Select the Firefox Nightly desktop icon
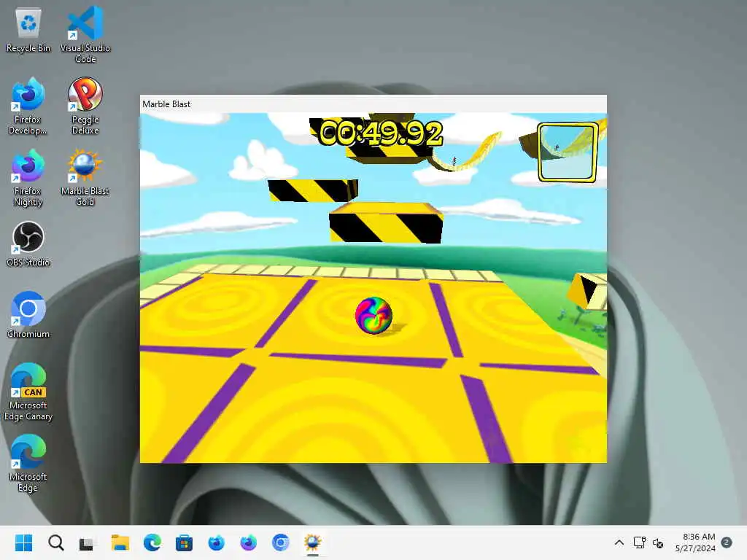This screenshot has width=747, height=560. click(28, 177)
